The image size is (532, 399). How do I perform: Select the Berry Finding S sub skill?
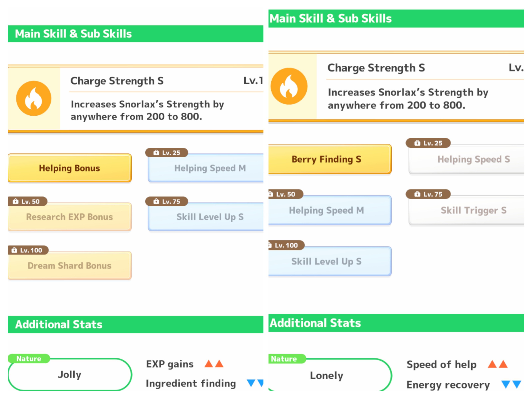[x=330, y=159]
